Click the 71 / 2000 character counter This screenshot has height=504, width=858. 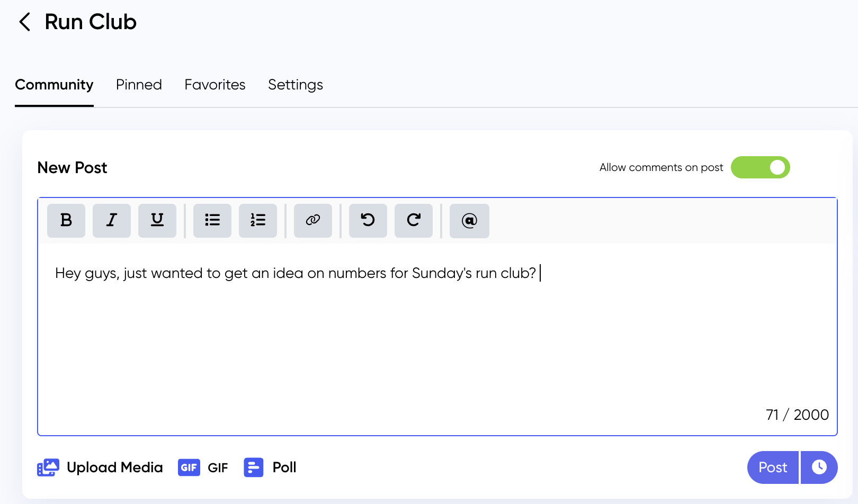[797, 415]
